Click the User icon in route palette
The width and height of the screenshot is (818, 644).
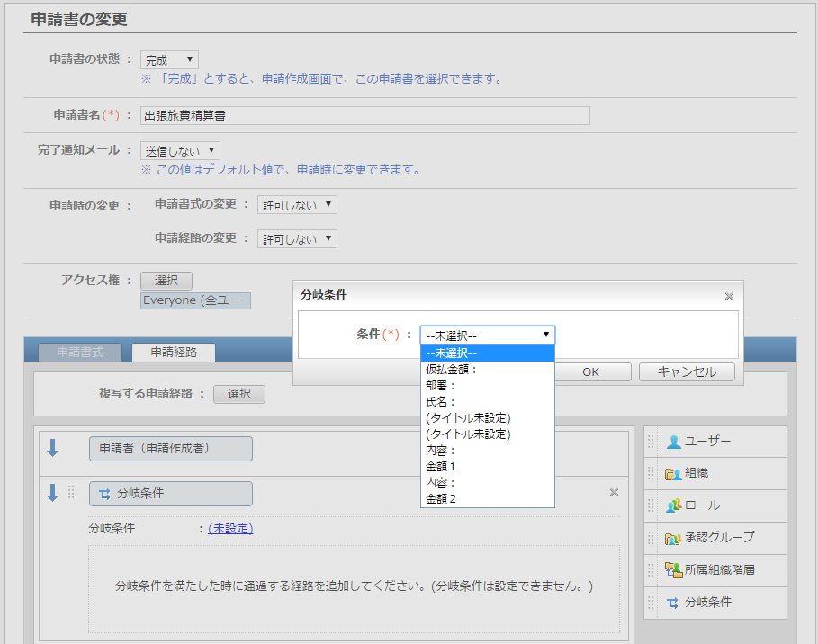click(674, 442)
